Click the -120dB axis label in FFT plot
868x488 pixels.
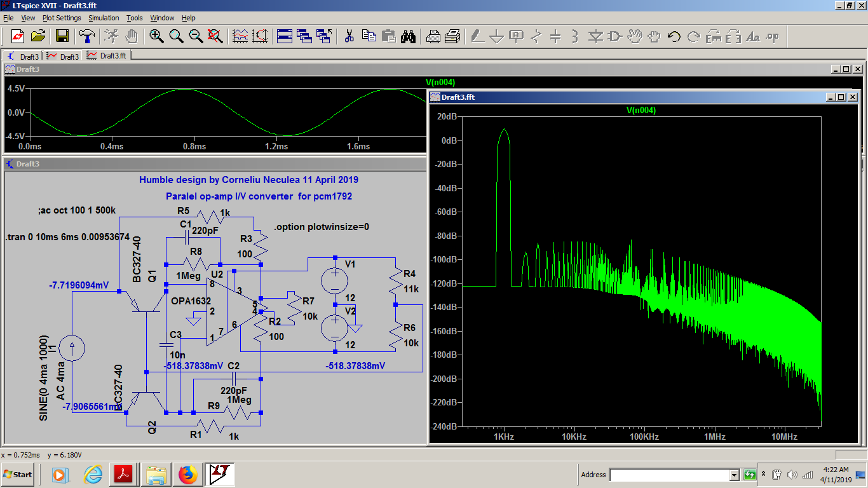[x=444, y=283]
